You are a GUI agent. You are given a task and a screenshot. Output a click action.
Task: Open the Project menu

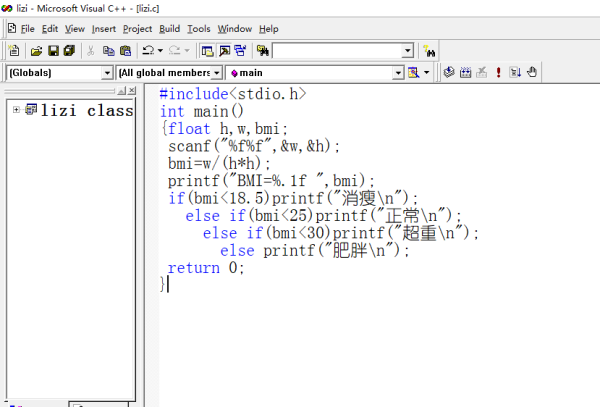[x=137, y=29]
